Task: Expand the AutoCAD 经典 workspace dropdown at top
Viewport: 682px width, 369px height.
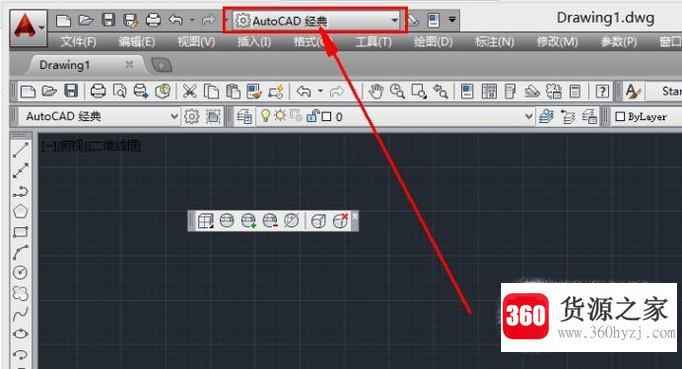Action: point(394,20)
